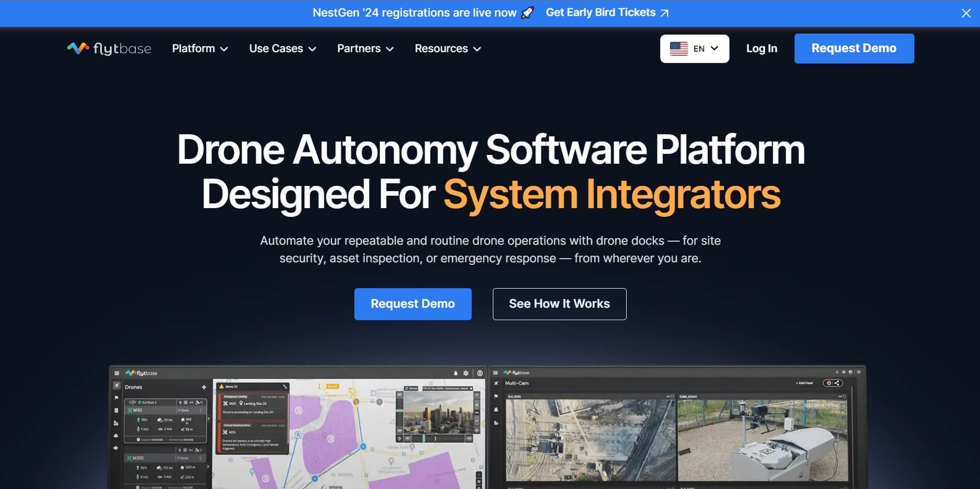
Task: Click the user profile icon in Drones dashboard
Action: 480,373
